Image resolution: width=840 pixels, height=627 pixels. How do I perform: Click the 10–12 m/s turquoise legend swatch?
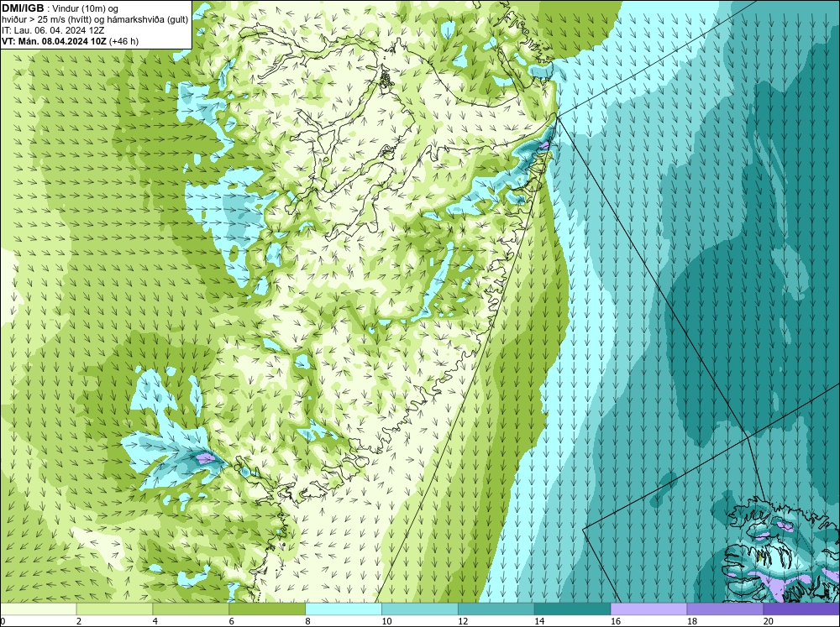coord(419,609)
